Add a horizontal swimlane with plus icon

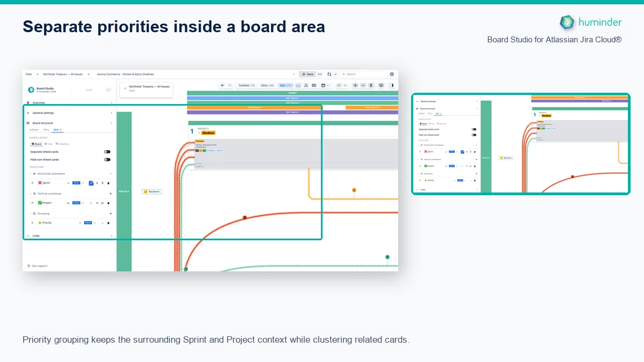[x=111, y=174]
